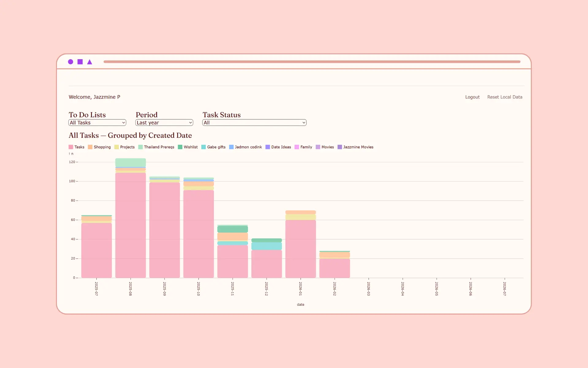
Task: Click the purple square window icon
Action: [80, 62]
